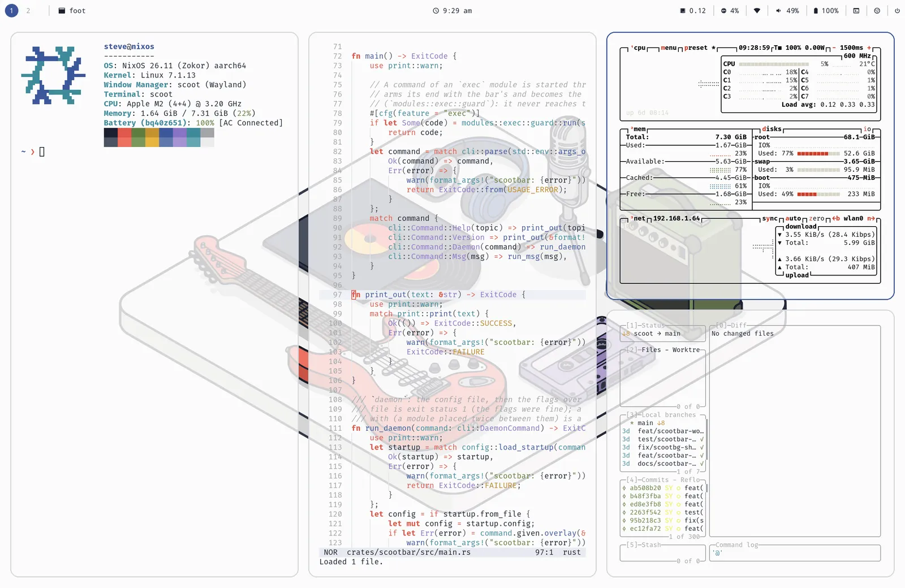Click the check mark beside docs/scootbar branch
The image size is (905, 588).
click(702, 464)
